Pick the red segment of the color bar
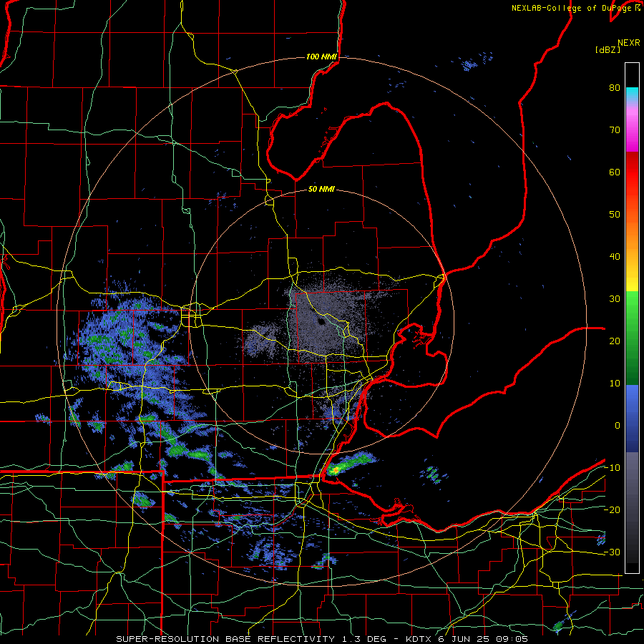This screenshot has width=644, height=644. tap(632, 172)
